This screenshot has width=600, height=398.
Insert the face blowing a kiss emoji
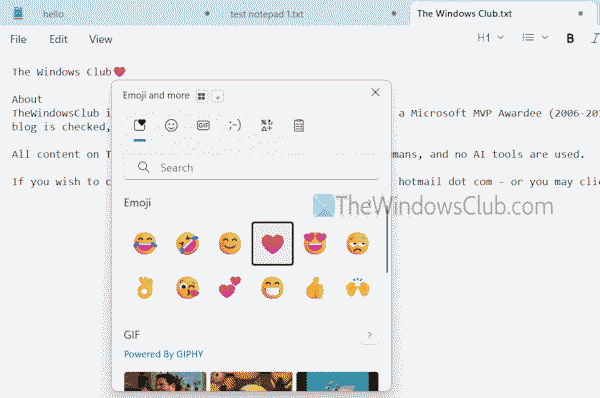[x=188, y=288]
